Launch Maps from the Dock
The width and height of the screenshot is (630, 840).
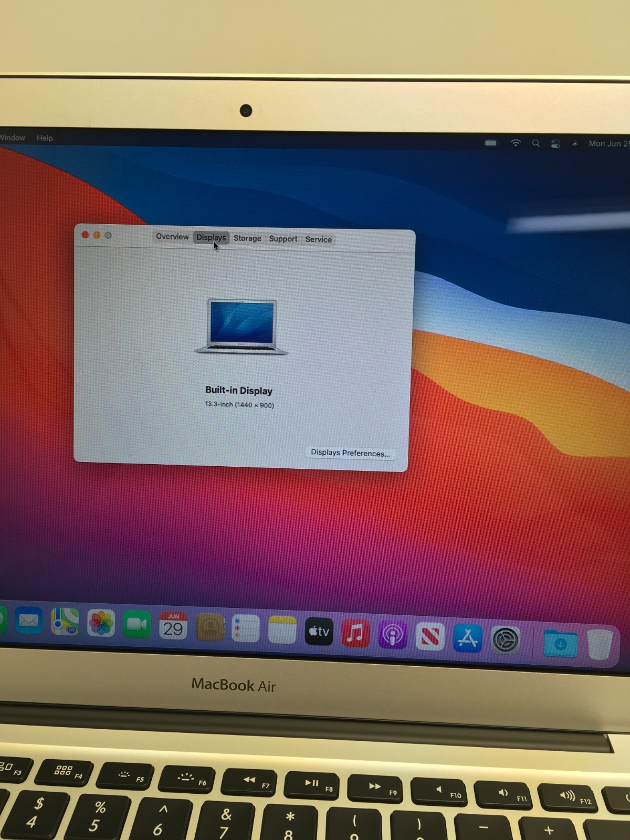65,622
